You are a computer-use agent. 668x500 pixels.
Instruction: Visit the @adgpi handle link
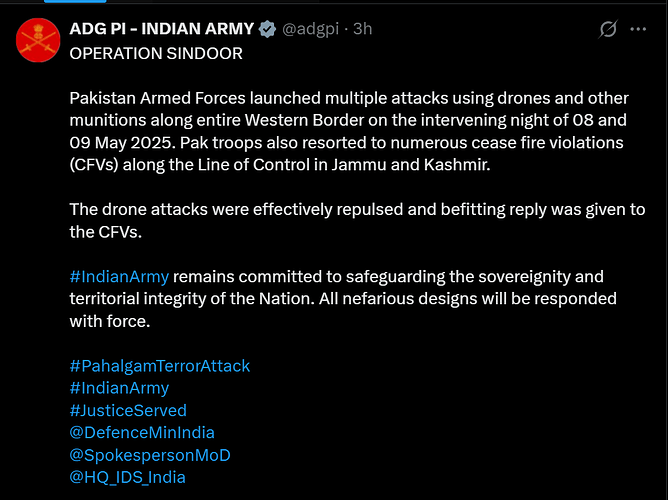tap(310, 29)
